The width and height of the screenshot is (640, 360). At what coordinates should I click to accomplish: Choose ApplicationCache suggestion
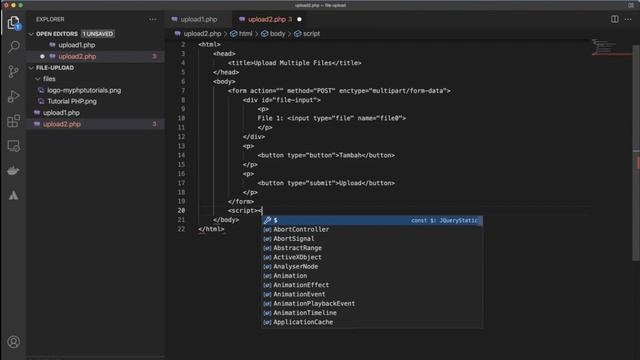pyautogui.click(x=372, y=322)
